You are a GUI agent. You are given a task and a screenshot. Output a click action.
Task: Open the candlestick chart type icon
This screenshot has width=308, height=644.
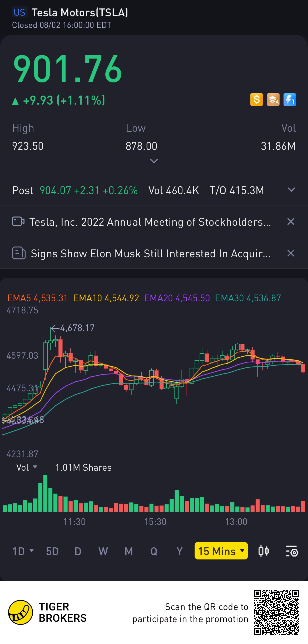coord(264,551)
